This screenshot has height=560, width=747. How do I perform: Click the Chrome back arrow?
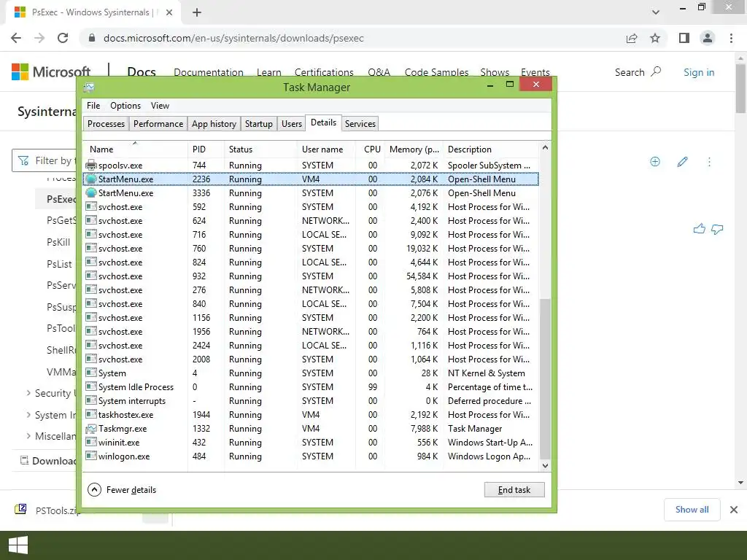pyautogui.click(x=16, y=38)
